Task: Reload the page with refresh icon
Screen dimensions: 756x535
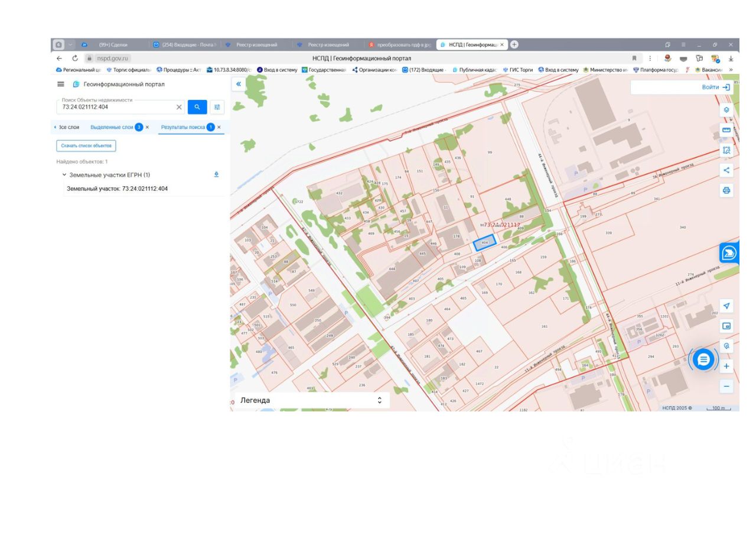Action: click(x=75, y=59)
